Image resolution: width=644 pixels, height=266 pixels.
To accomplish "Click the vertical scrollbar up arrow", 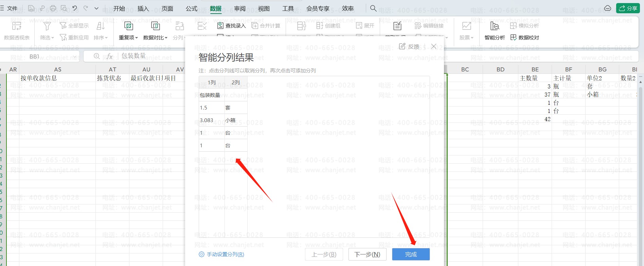I will (641, 82).
